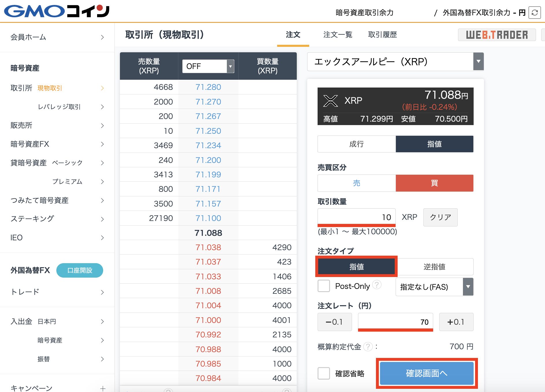Open the 取引履歴 tab

pyautogui.click(x=383, y=35)
